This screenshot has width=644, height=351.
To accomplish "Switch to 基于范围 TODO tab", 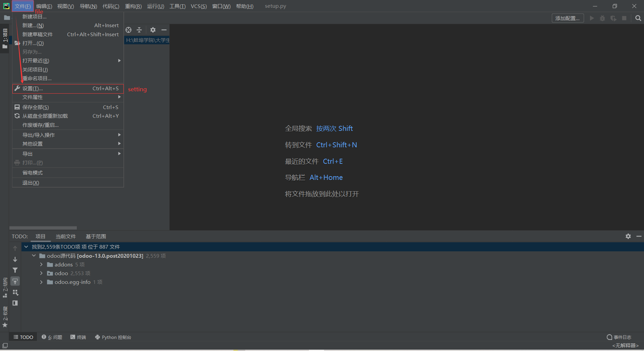I will point(96,236).
